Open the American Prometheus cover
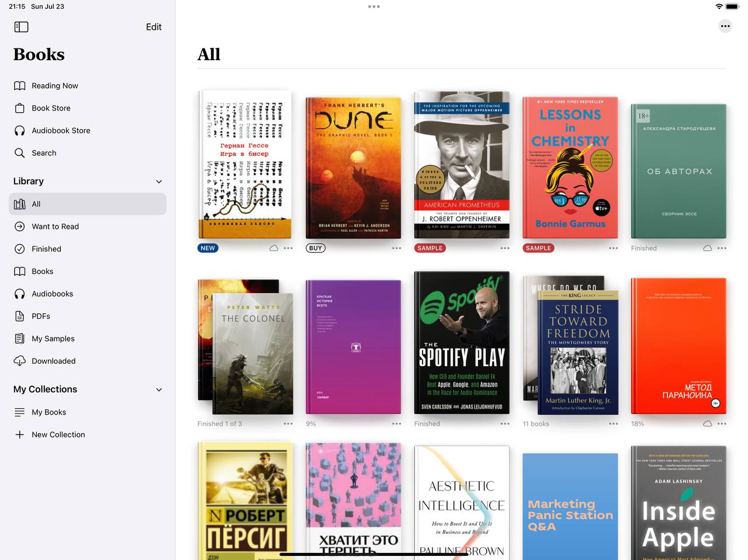Viewport: 748px width, 560px height. pyautogui.click(x=462, y=165)
